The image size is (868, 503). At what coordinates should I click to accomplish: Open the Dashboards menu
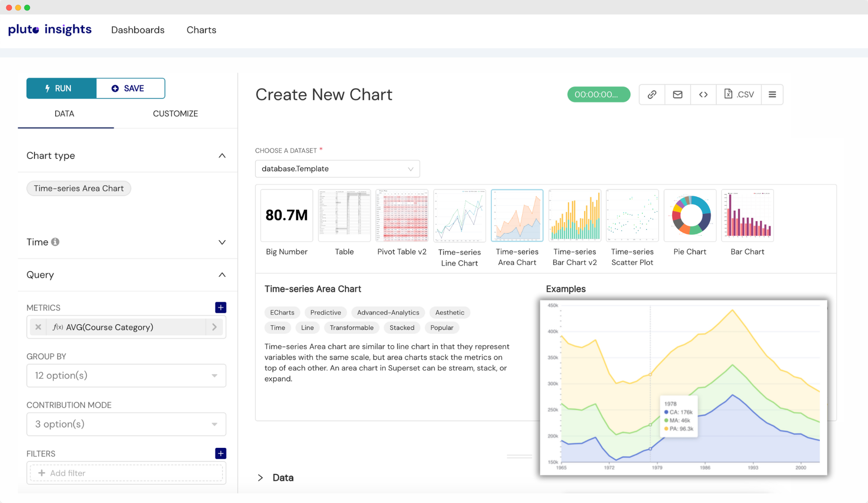(x=138, y=30)
